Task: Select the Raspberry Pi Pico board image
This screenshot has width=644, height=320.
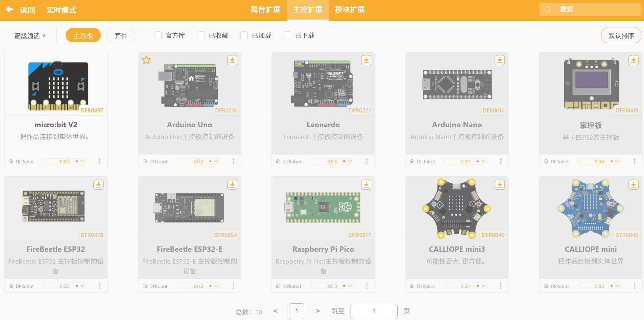Action: [x=323, y=207]
